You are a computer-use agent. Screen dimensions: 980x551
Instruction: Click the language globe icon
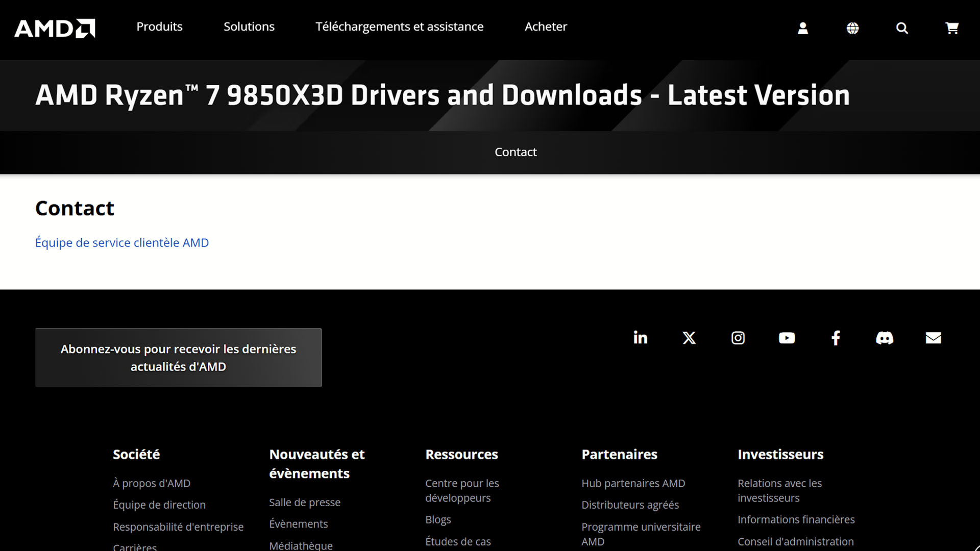[852, 28]
